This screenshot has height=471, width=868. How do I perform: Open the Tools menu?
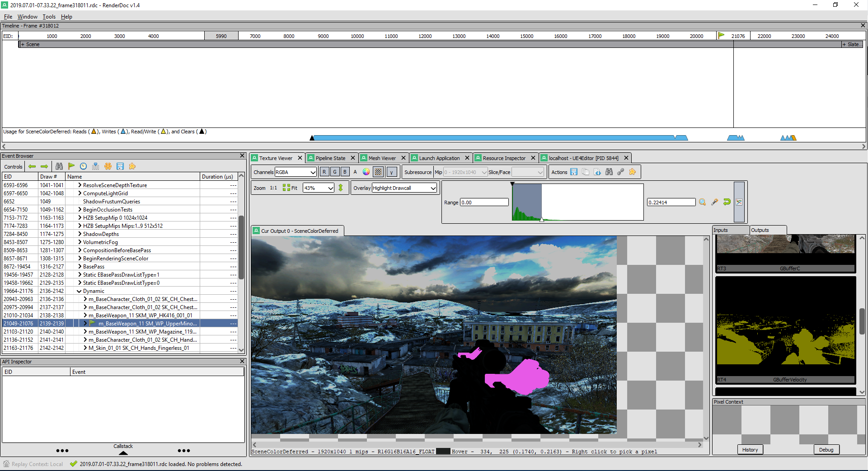pos(49,17)
